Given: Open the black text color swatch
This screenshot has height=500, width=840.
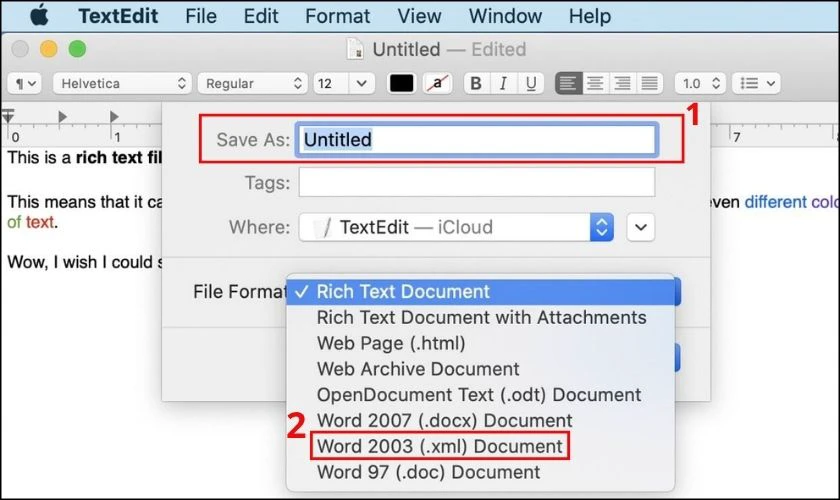Looking at the screenshot, I should coord(401,84).
